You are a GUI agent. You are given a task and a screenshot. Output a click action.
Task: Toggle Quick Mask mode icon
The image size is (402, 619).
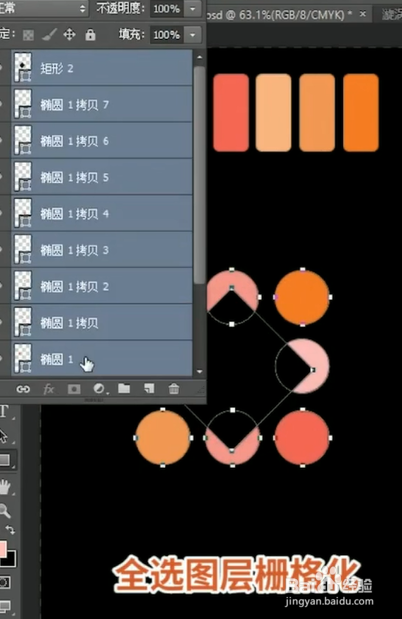click(x=5, y=582)
